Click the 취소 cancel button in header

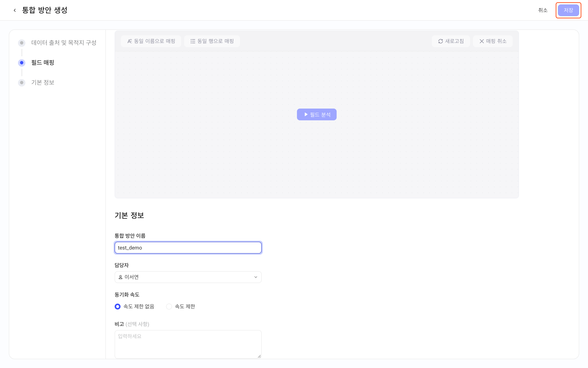coord(543,10)
